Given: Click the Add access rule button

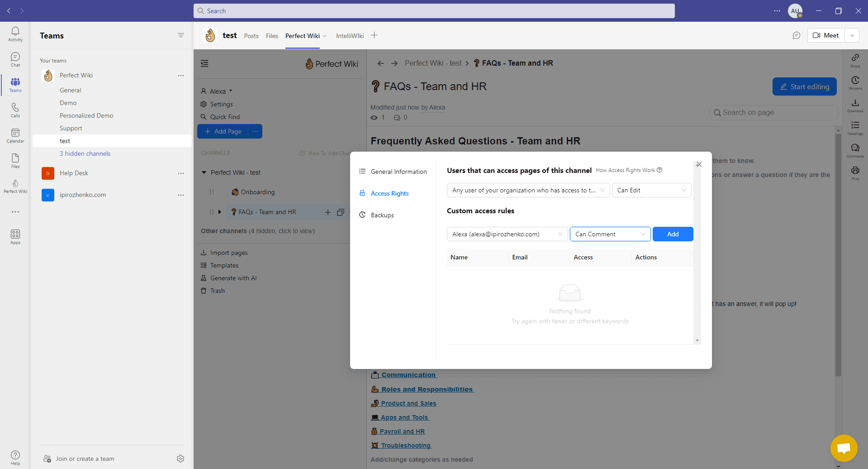Looking at the screenshot, I should pyautogui.click(x=673, y=234).
